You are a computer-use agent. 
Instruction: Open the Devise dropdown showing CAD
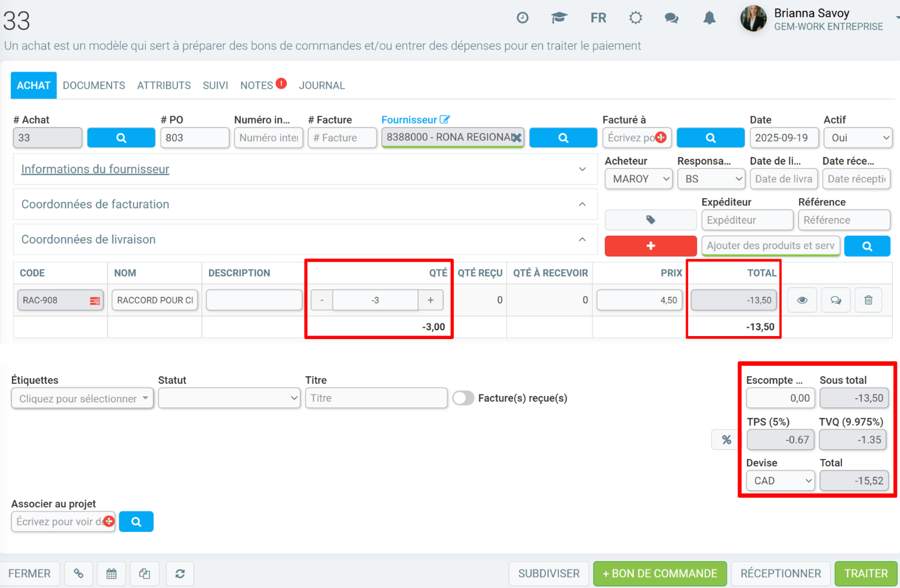(781, 481)
